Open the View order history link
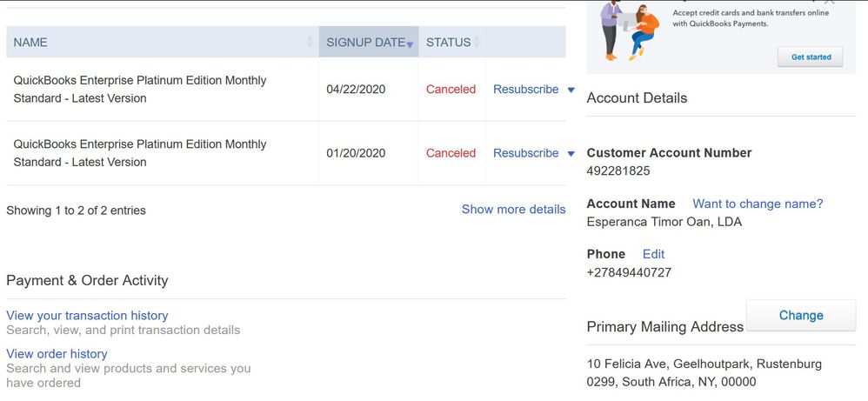The height and width of the screenshot is (401, 868). point(57,354)
